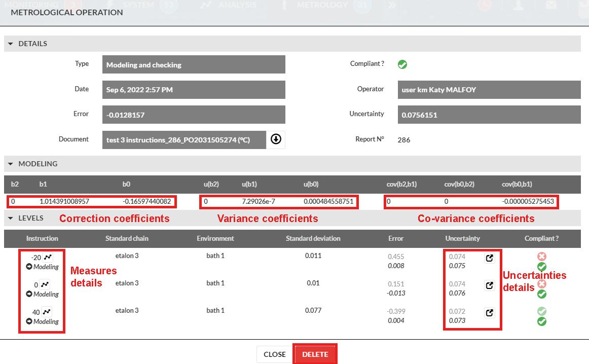Click the Operator field Katy MALFOY
This screenshot has height=364, width=589.
point(489,90)
